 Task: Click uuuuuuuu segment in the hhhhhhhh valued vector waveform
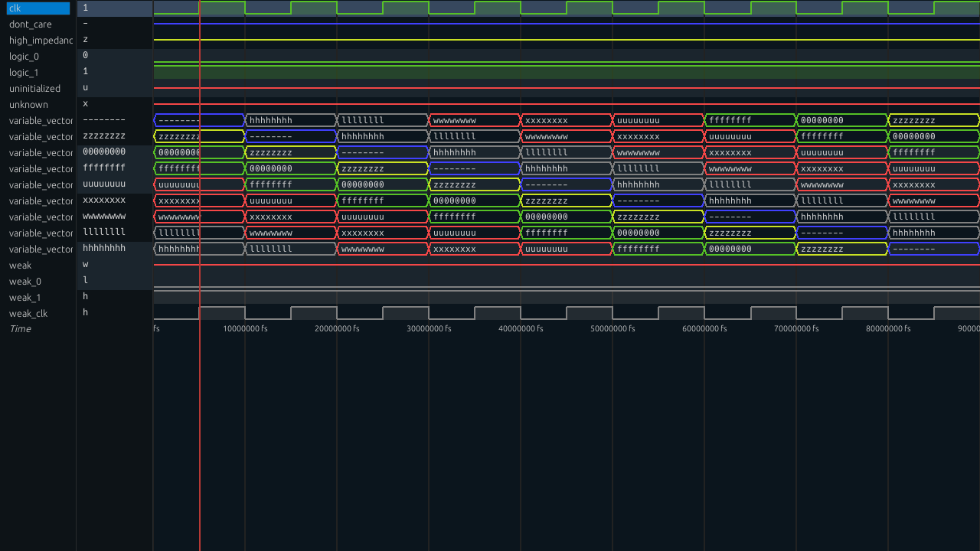coord(567,249)
